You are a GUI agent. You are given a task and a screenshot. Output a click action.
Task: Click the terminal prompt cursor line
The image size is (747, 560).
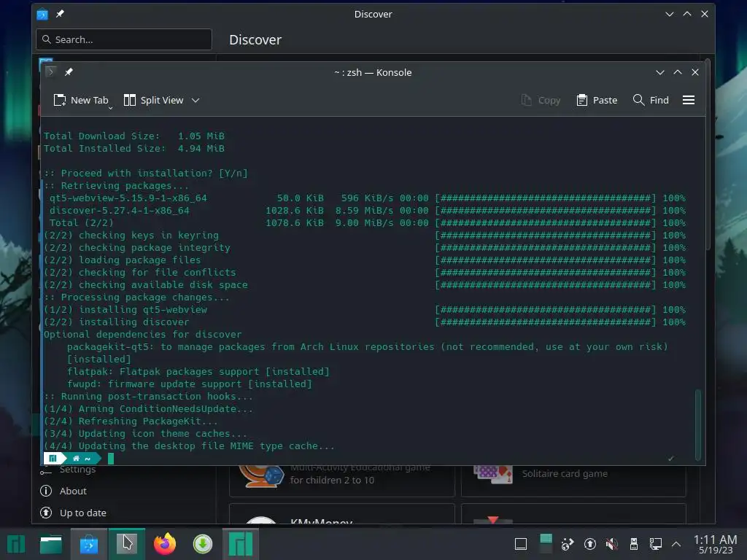coord(111,459)
